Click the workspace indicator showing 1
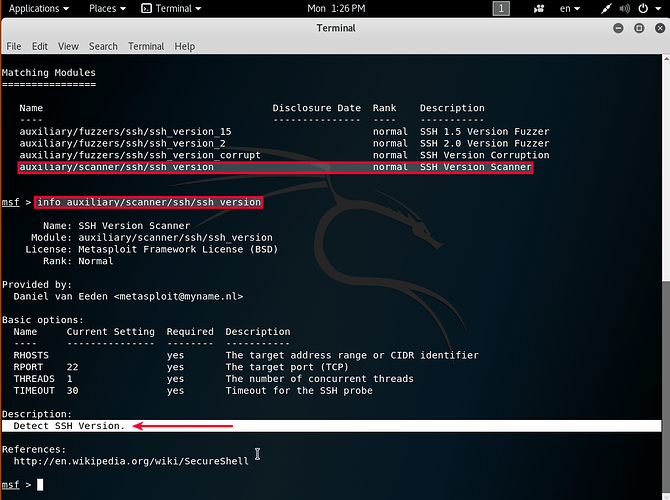The image size is (670, 500). pos(501,8)
